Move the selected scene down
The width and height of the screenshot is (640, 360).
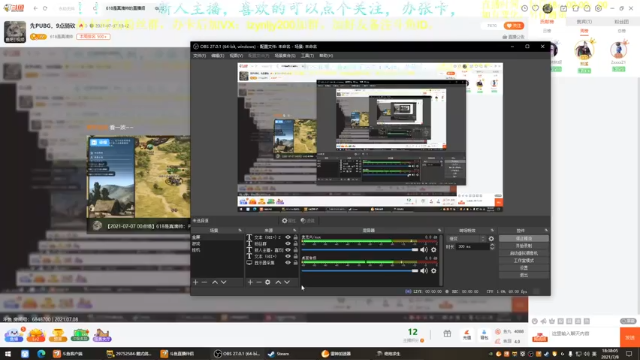coord(224,282)
